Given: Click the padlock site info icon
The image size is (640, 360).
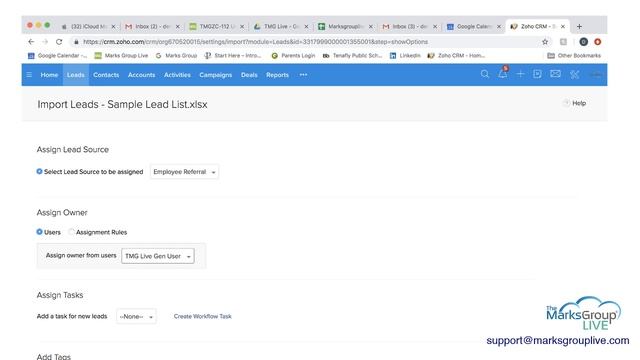Looking at the screenshot, I should (x=76, y=42).
